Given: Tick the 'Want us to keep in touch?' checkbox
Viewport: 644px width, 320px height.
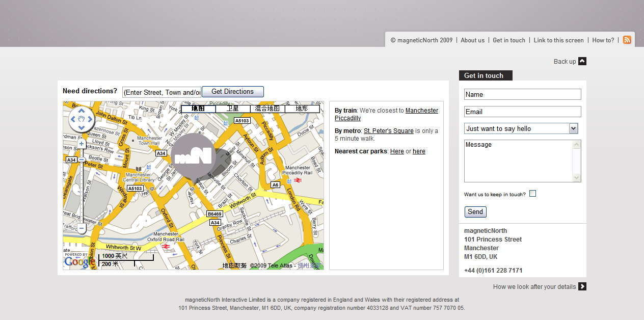Looking at the screenshot, I should (532, 194).
